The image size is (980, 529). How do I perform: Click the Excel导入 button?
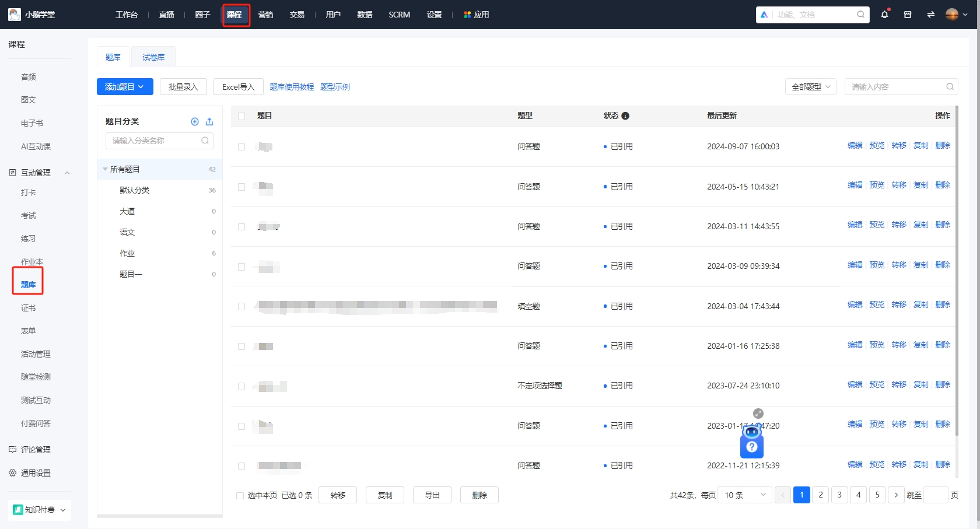238,86
